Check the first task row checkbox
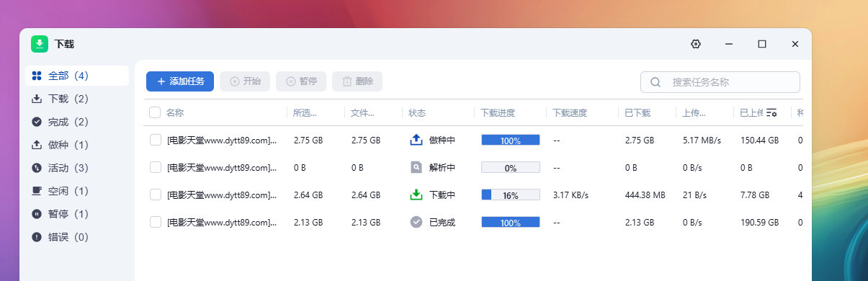This screenshot has width=868, height=281. click(155, 140)
